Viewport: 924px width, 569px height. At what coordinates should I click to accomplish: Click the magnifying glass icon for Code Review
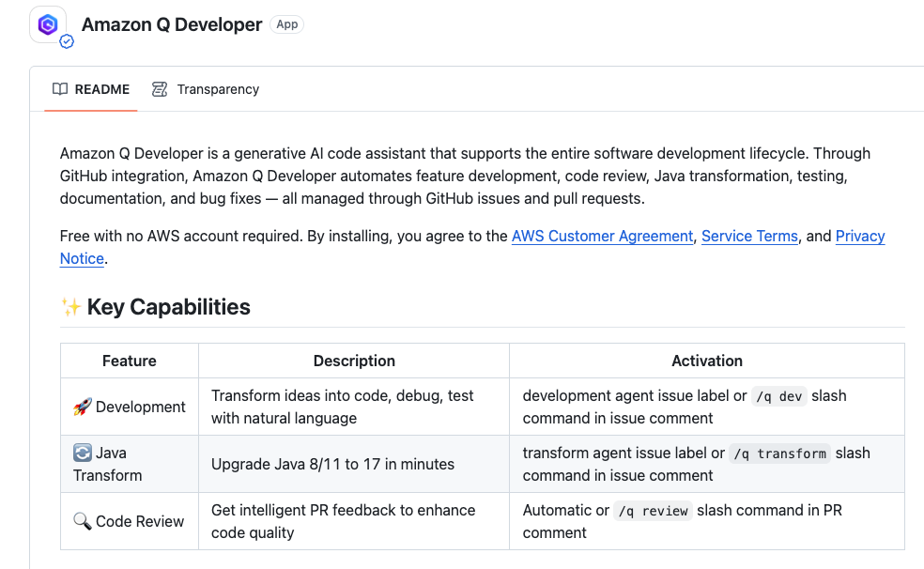point(83,521)
